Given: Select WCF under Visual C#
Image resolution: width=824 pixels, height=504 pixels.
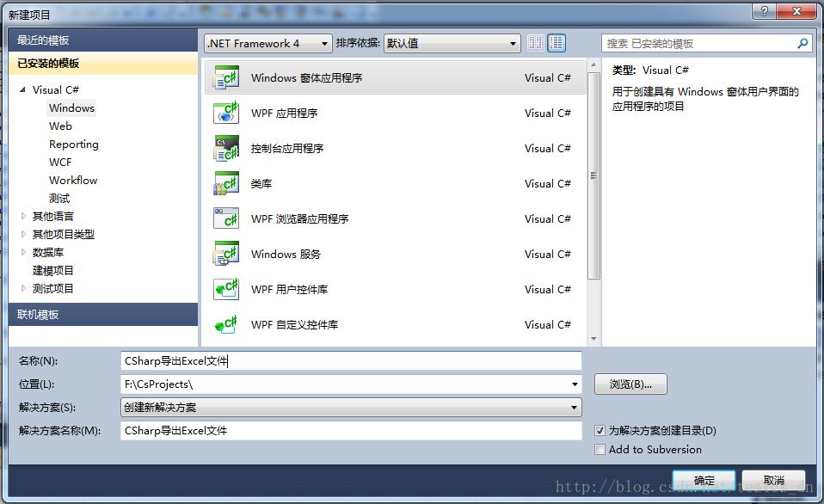Looking at the screenshot, I should coord(60,163).
